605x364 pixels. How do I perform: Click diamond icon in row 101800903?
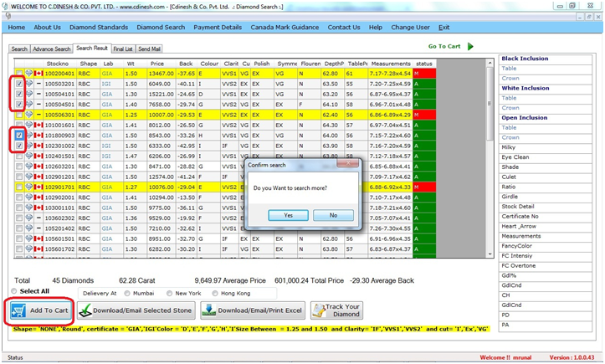point(29,135)
